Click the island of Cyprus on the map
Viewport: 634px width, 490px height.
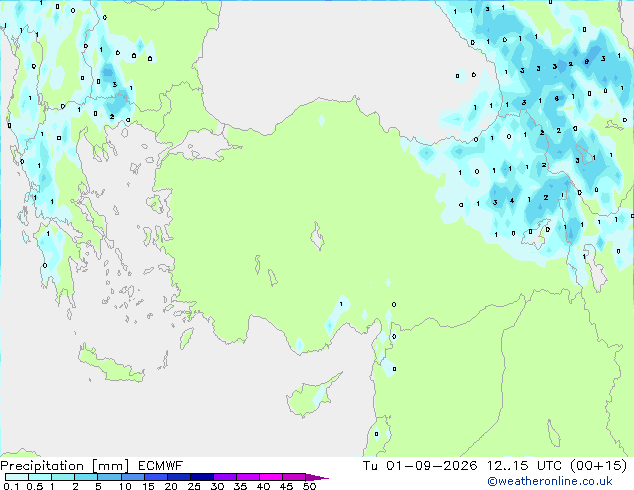click(311, 396)
